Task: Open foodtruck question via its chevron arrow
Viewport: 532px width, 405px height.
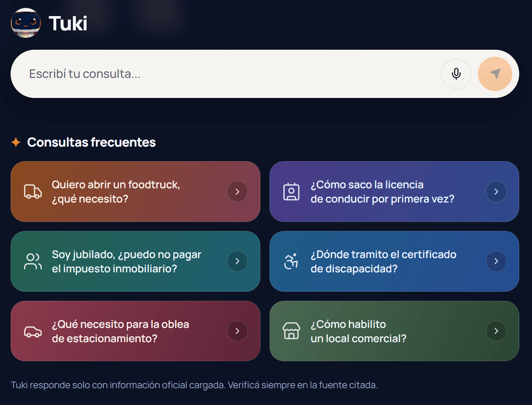Action: [x=237, y=192]
